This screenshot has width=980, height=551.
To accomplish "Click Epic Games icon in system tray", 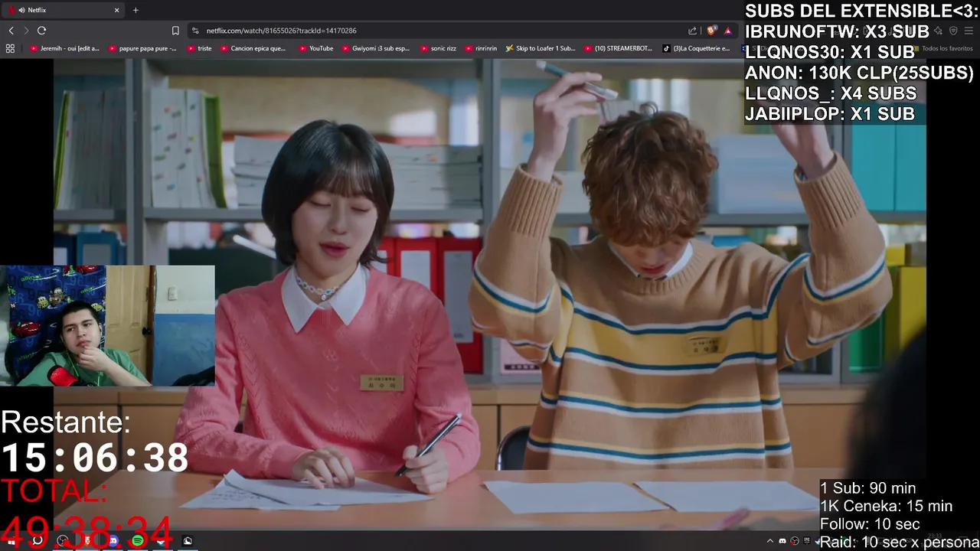I will point(807,540).
